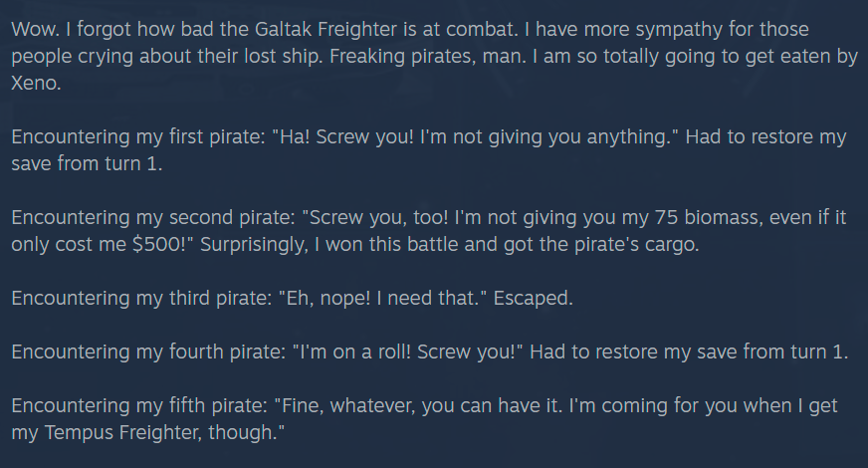Image resolution: width=868 pixels, height=468 pixels.
Task: Click the words 'Galtak Freighter'
Action: tap(325, 29)
